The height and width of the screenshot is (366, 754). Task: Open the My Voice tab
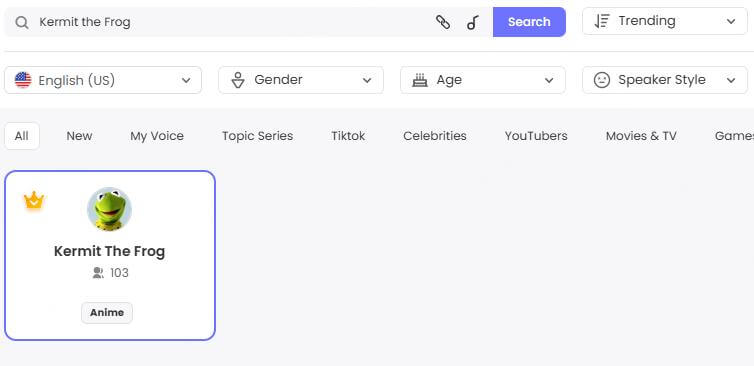(157, 136)
